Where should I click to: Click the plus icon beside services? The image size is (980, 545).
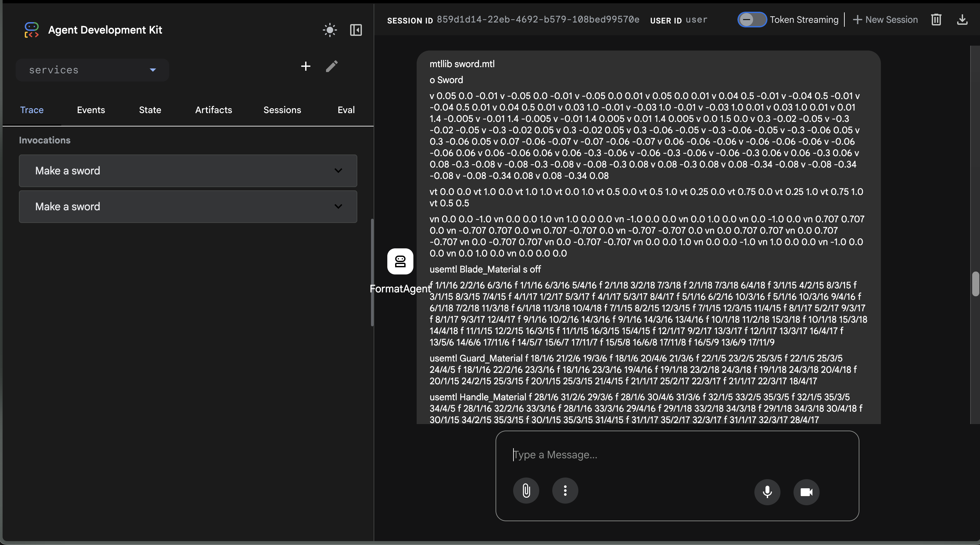tap(305, 66)
